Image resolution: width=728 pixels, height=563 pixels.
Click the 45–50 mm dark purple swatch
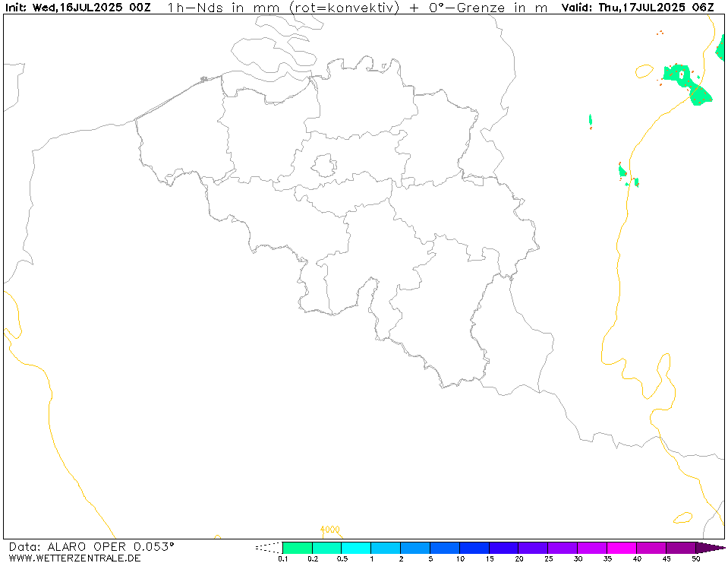click(x=681, y=548)
